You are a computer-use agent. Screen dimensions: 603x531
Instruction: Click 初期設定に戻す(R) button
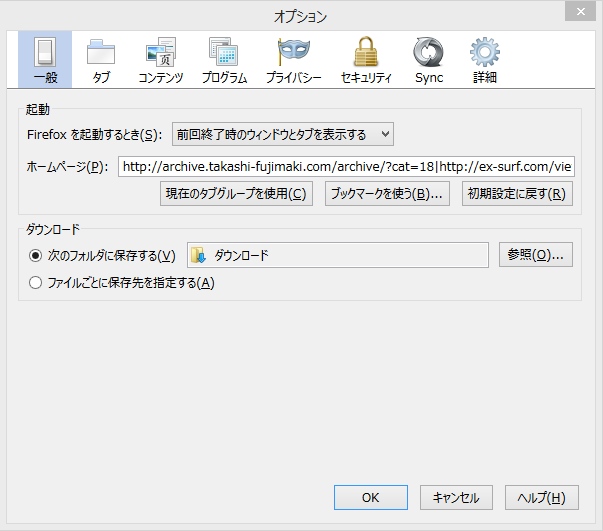[x=517, y=193]
